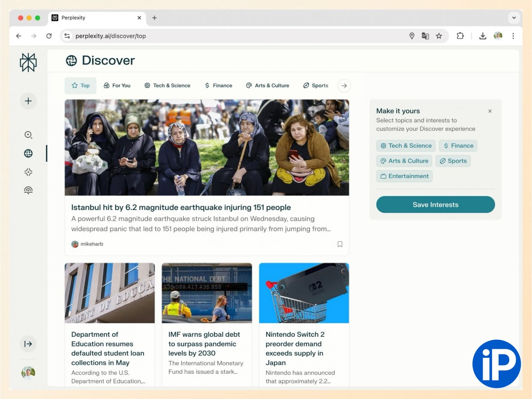The height and width of the screenshot is (399, 532).
Task: Open Spaces sparkle icon in sidebar
Action: coord(28,172)
